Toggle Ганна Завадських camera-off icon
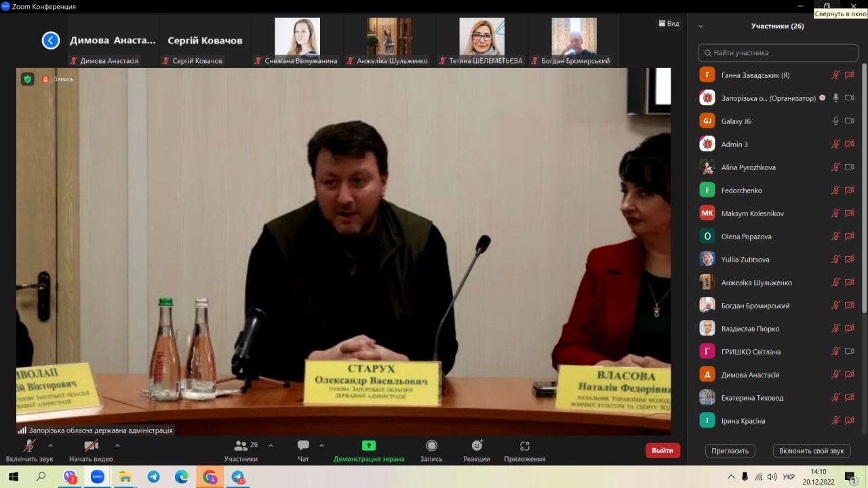The image size is (868, 488). [849, 75]
